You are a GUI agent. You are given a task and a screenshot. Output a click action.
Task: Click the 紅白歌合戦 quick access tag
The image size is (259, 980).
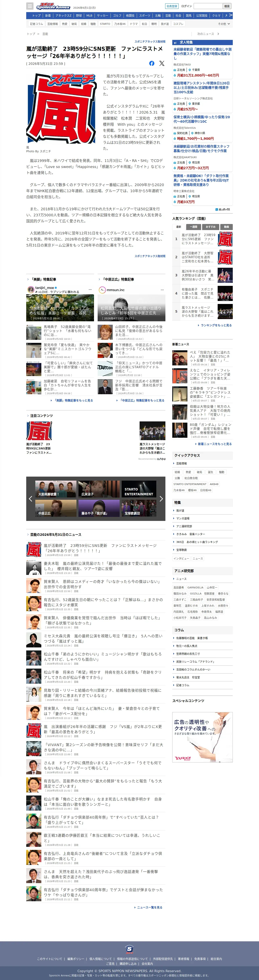191,478
